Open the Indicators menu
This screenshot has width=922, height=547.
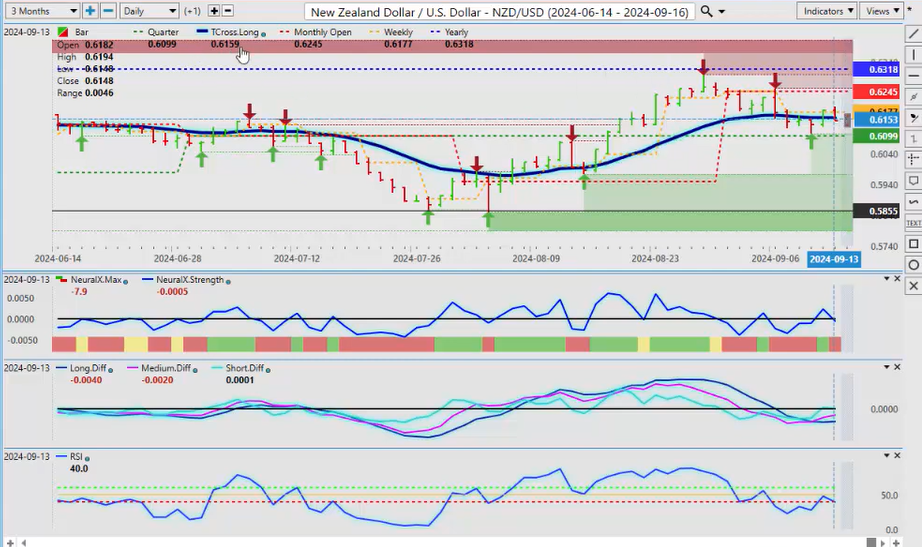tap(828, 11)
